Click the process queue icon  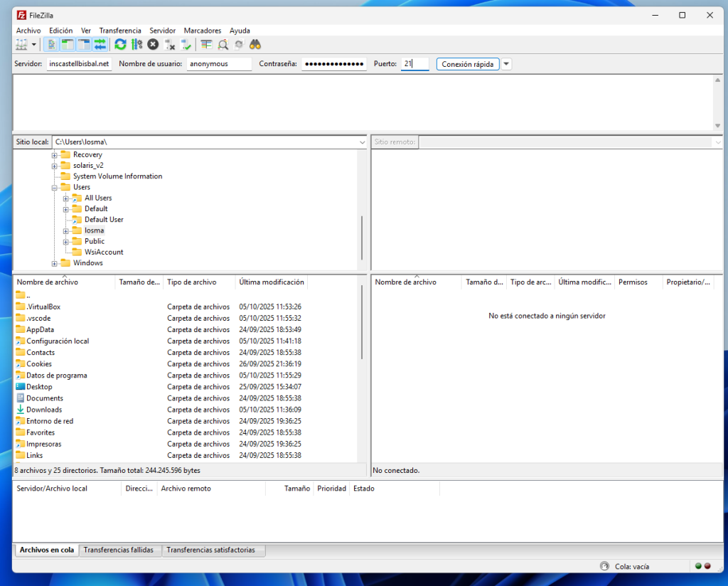tap(136, 45)
